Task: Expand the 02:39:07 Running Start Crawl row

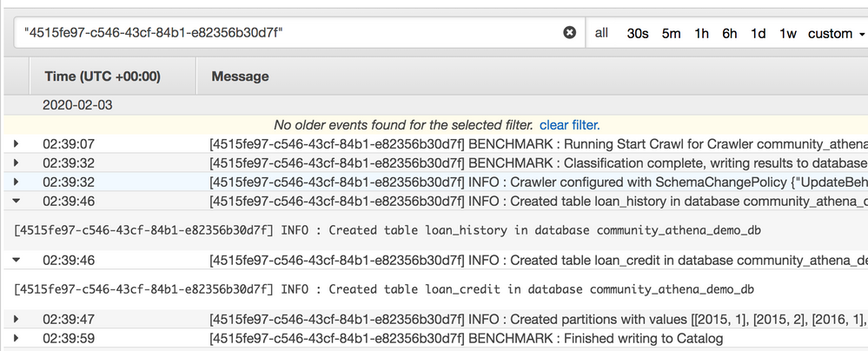Action: coord(16,143)
